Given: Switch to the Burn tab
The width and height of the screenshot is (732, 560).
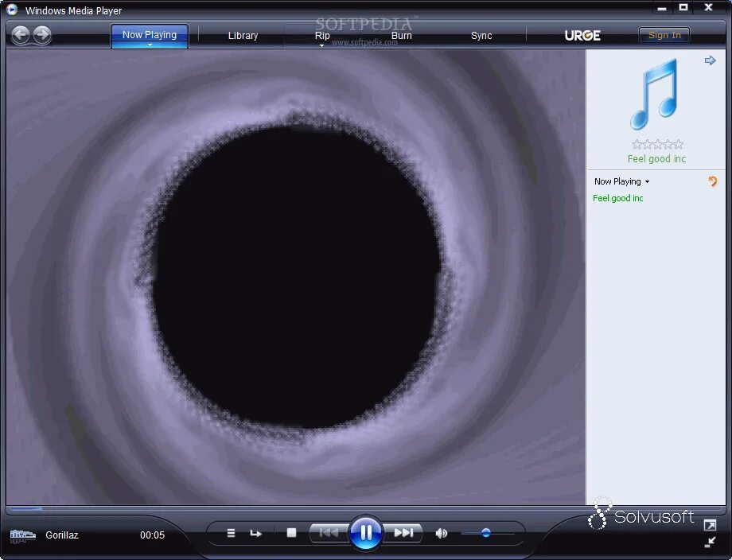Looking at the screenshot, I should pos(402,36).
